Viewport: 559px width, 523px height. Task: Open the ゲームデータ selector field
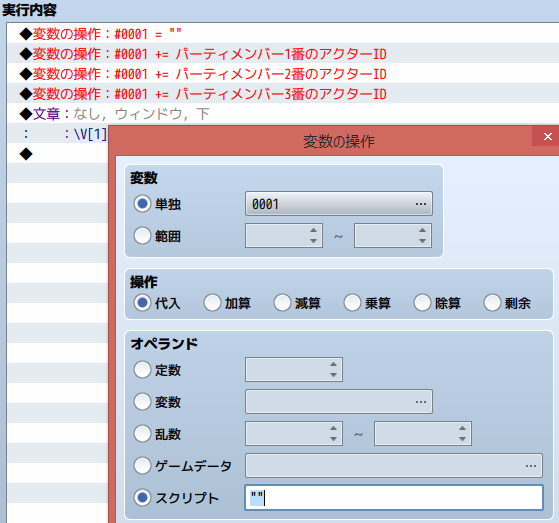click(394, 465)
